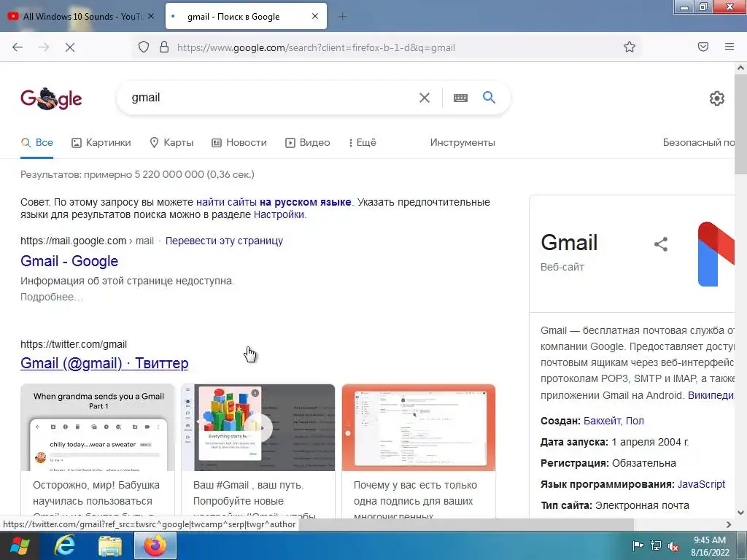Switch to Картинки results
This screenshot has width=747, height=560.
click(101, 142)
